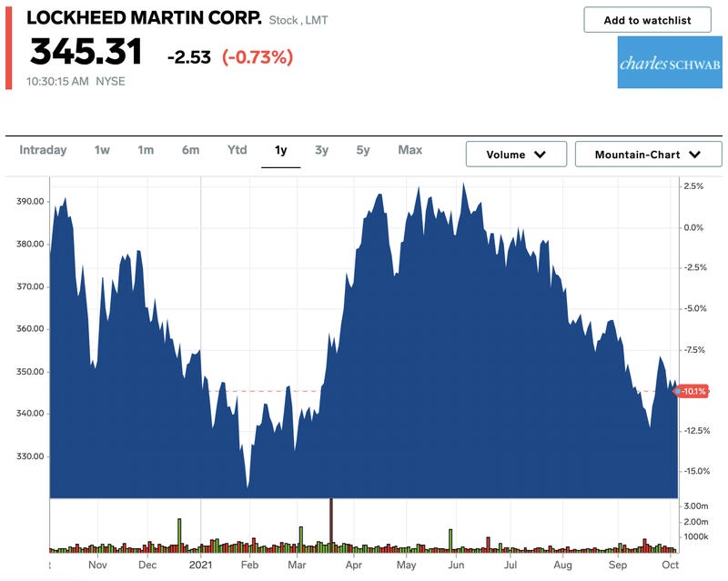Click the 360.00 price axis label
This screenshot has height=581, width=728.
(x=30, y=328)
